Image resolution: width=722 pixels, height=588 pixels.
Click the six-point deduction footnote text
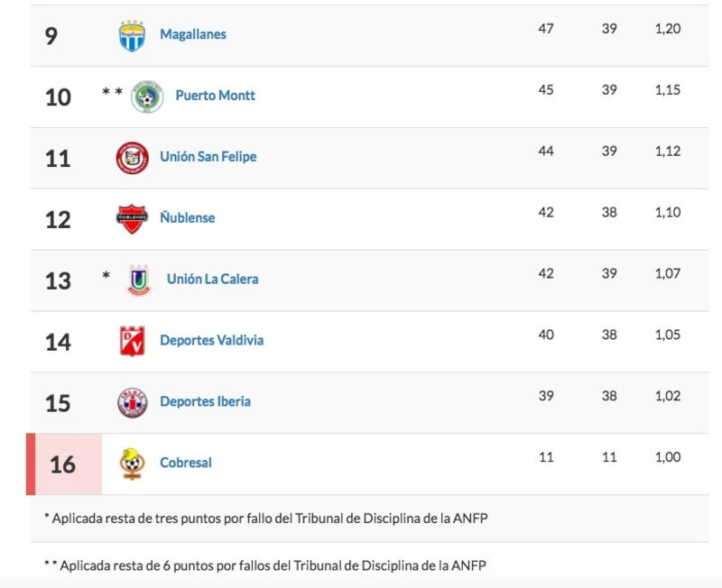265,565
